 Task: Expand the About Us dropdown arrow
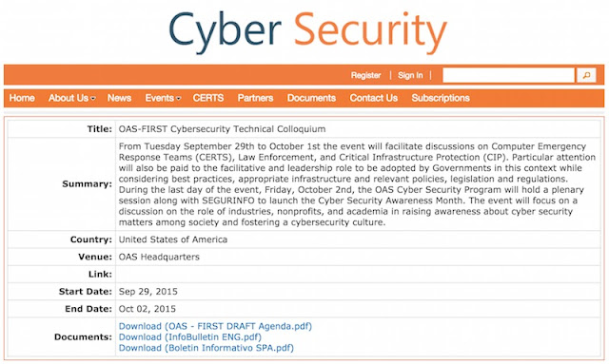93,99
